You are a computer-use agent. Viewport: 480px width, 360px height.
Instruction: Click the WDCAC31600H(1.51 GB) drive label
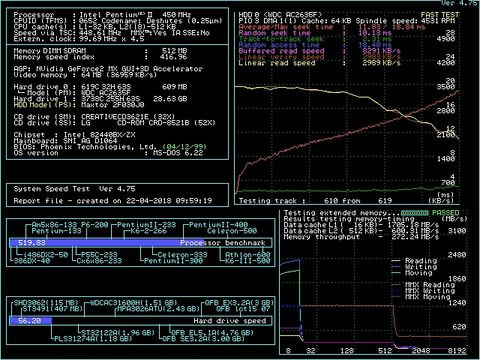pyautogui.click(x=134, y=303)
